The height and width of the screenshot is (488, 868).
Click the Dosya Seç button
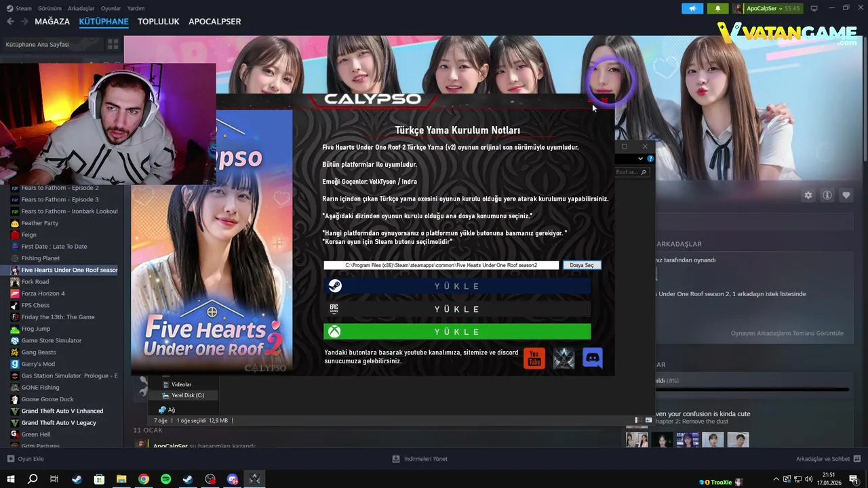pyautogui.click(x=581, y=265)
